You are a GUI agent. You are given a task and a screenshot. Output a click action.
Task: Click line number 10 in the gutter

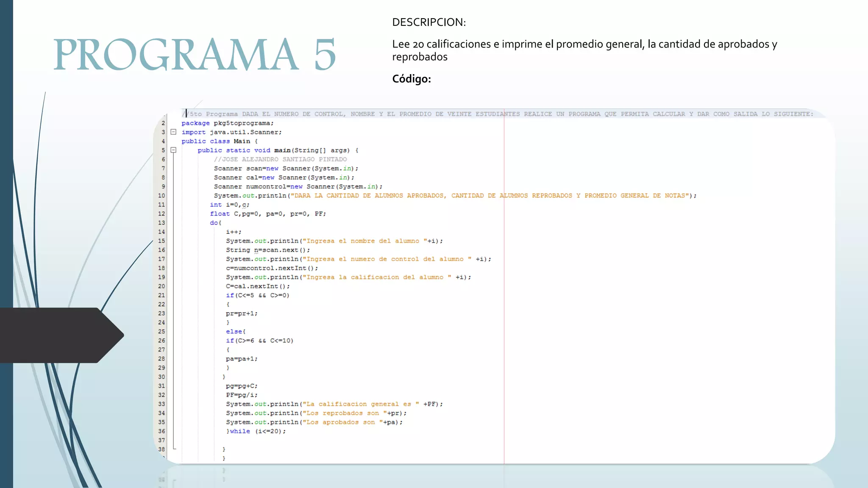coord(161,196)
